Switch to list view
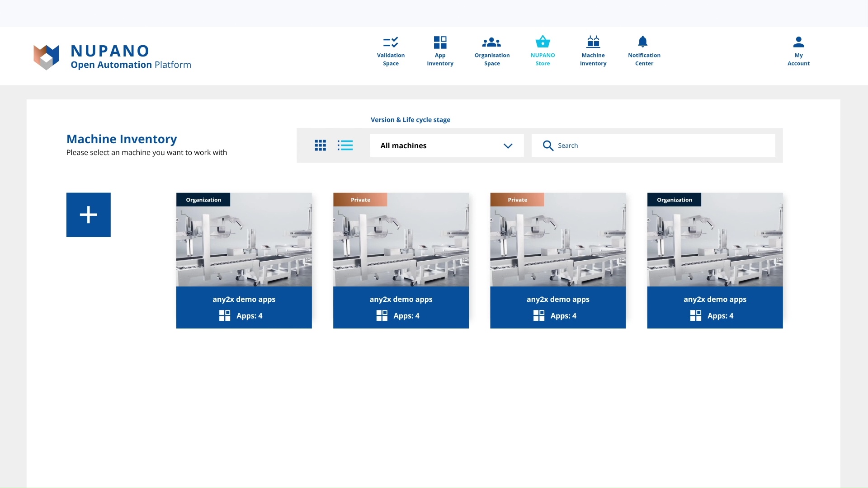 (345, 145)
